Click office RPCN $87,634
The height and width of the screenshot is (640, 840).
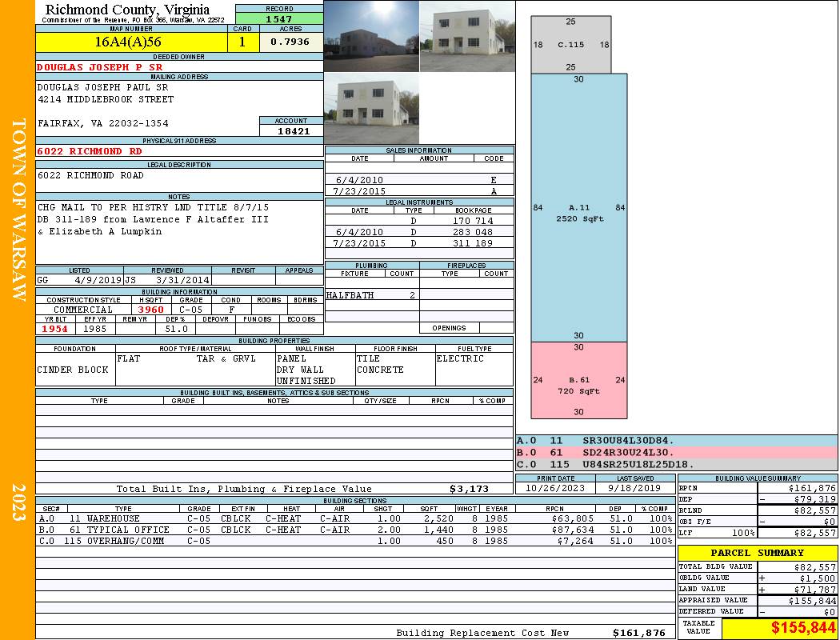point(573,530)
